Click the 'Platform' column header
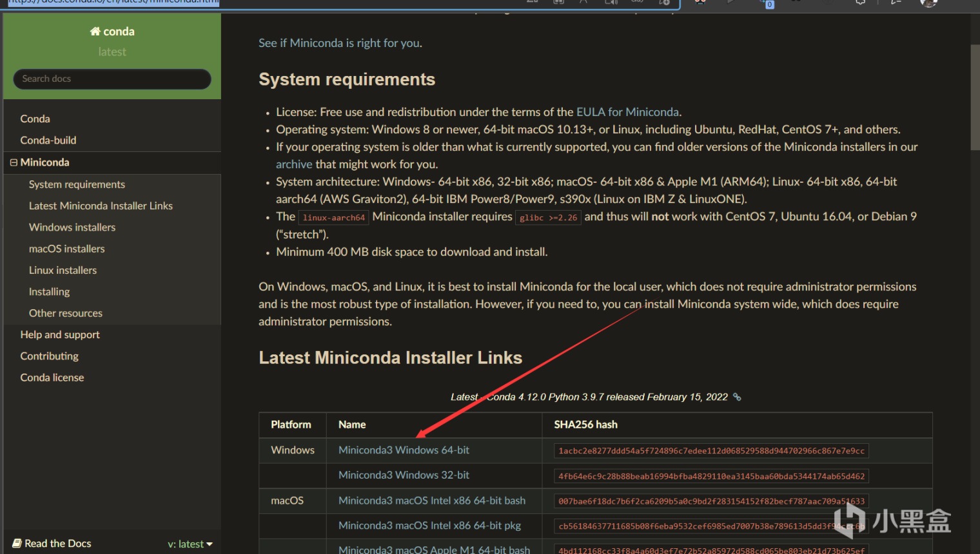 [291, 425]
